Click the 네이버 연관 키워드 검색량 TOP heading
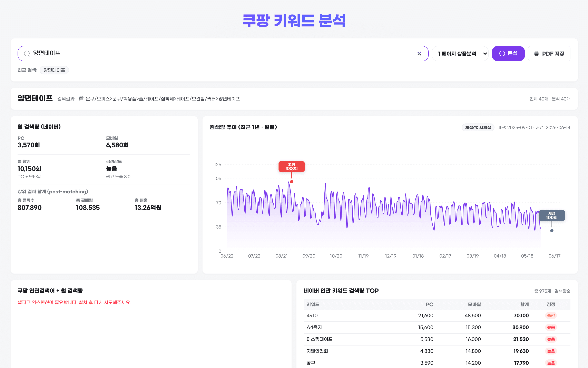The image size is (588, 368). [341, 291]
